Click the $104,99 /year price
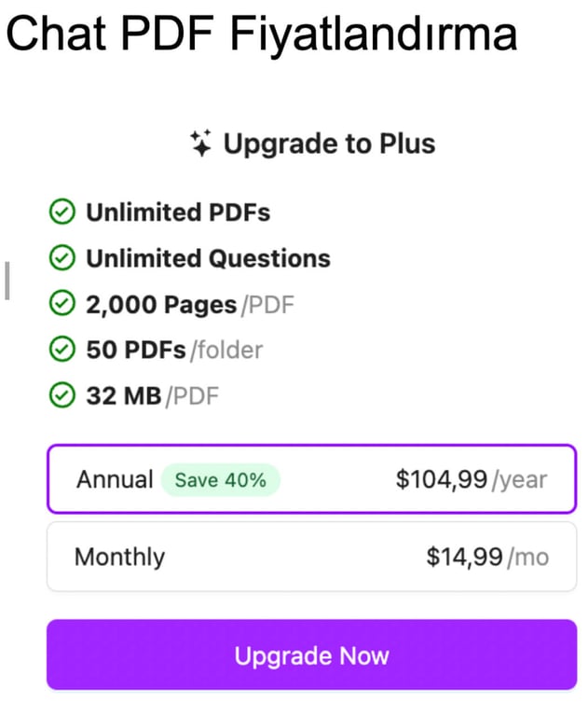Viewport: 588px width, 716px height. [471, 479]
